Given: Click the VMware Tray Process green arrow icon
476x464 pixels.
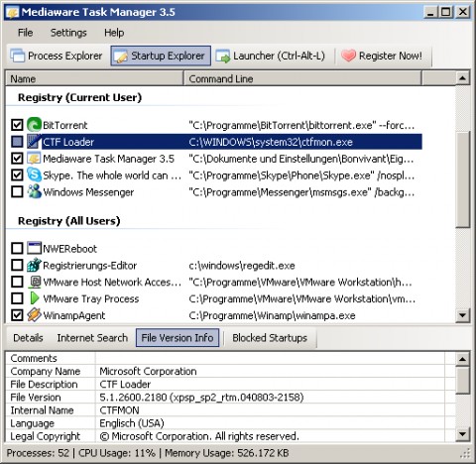Looking at the screenshot, I should [x=34, y=298].
